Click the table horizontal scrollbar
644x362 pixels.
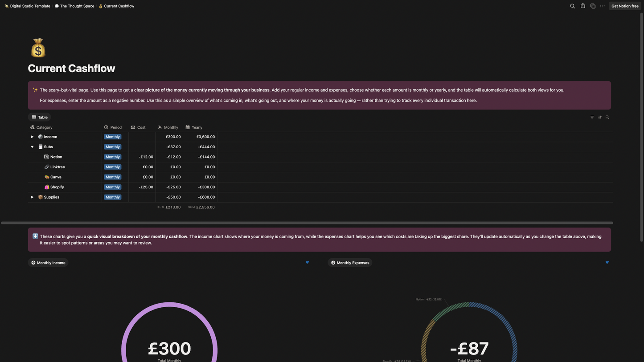click(x=307, y=223)
